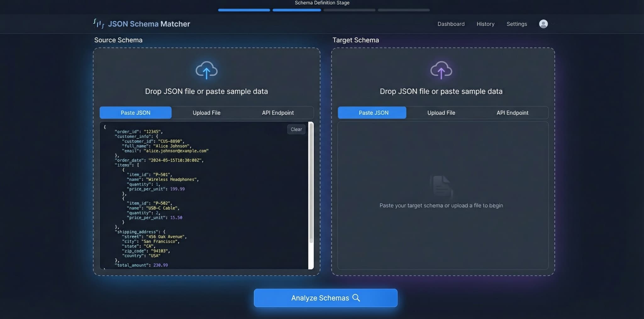
Task: Open Settings from the top navigation
Action: (516, 24)
